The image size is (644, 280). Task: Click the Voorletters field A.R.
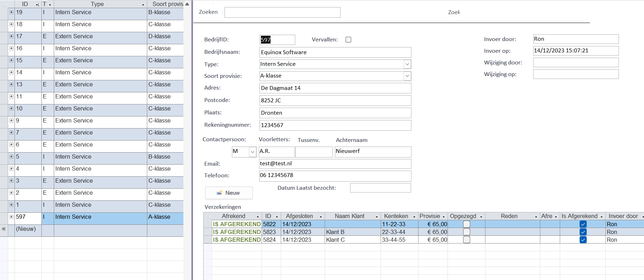pos(277,152)
